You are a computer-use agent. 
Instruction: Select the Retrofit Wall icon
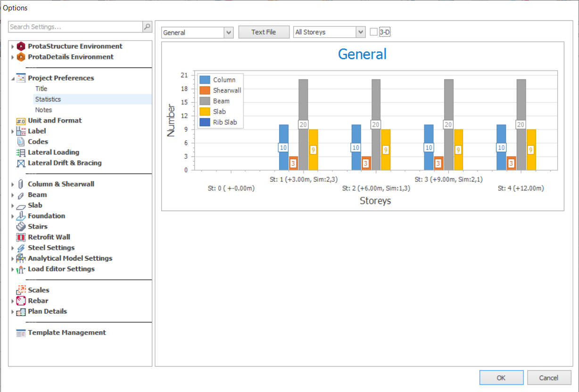tap(21, 237)
